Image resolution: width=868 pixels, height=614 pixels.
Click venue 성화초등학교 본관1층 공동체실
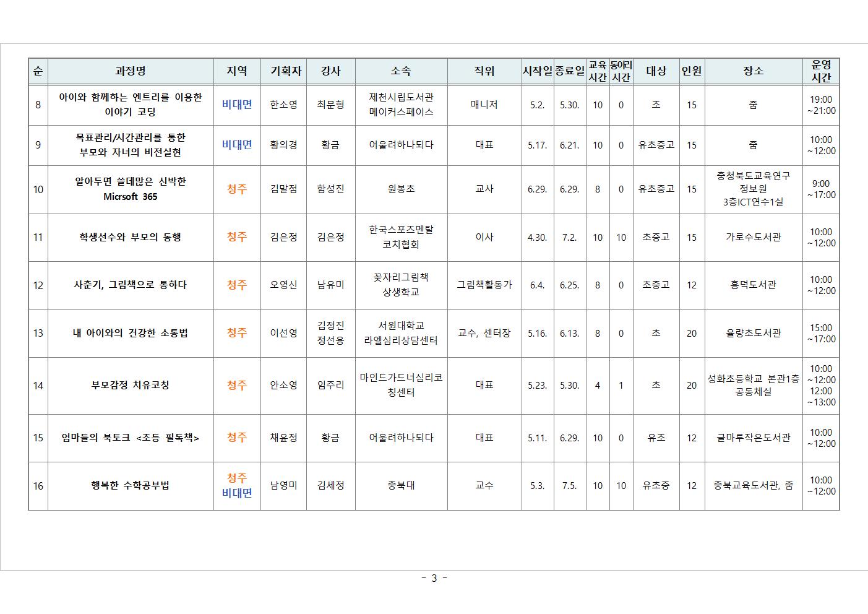[x=753, y=385]
